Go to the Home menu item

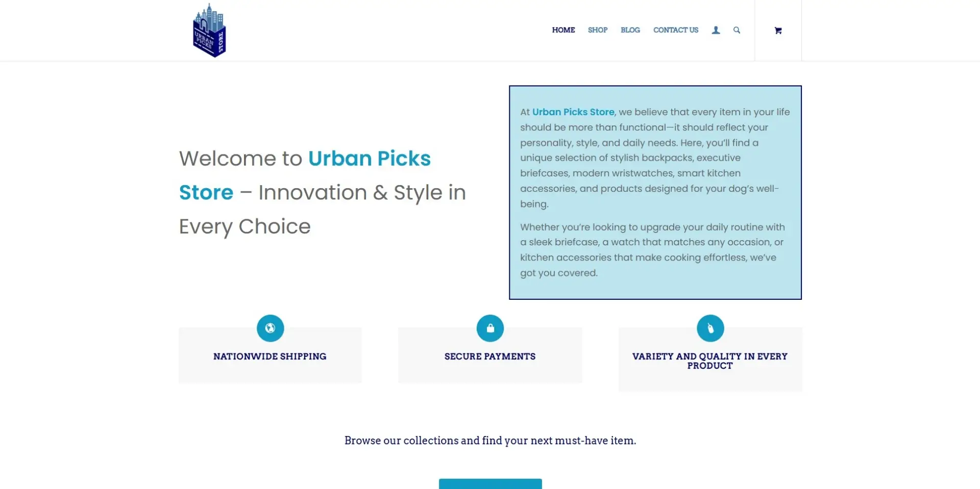[x=563, y=30]
